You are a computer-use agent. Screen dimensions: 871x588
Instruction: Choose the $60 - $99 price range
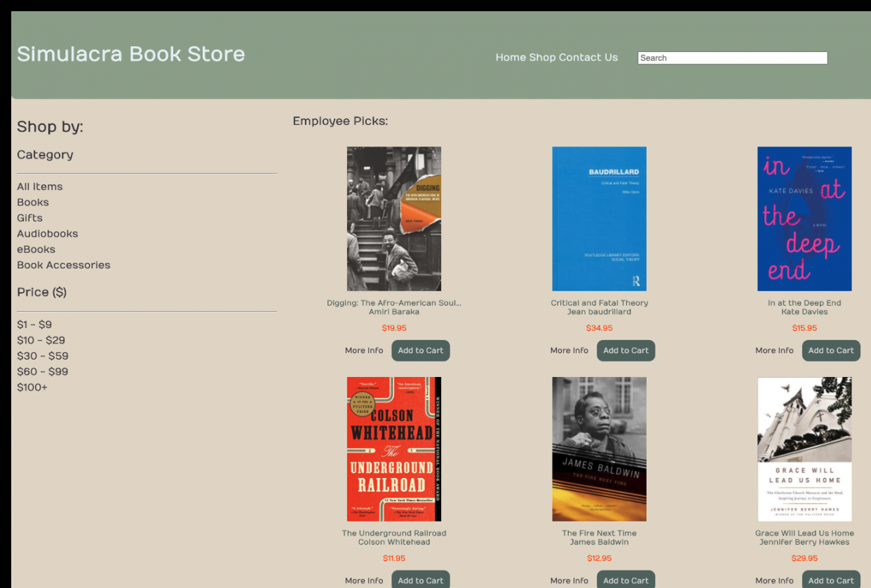click(43, 371)
